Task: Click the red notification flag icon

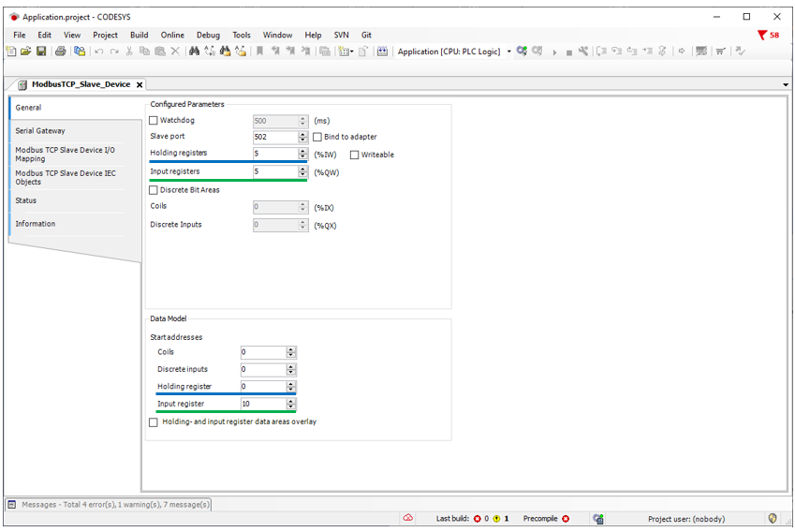Action: (x=762, y=35)
